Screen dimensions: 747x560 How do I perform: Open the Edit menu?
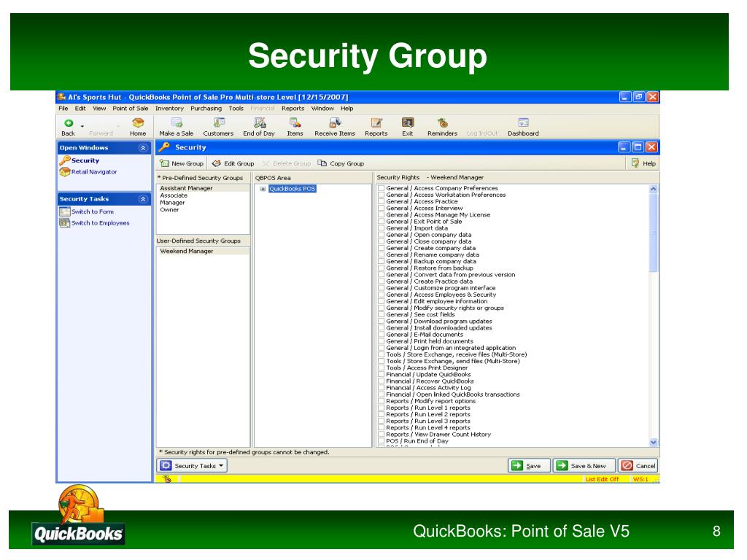(80, 109)
